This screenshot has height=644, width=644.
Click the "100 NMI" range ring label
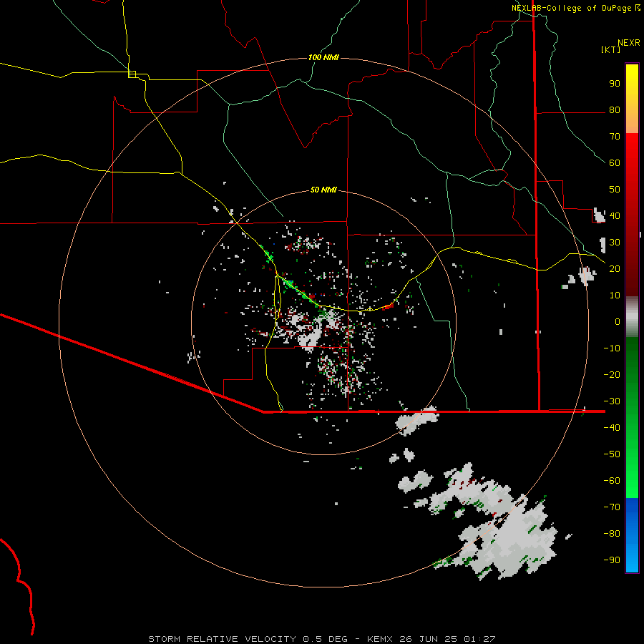(x=323, y=57)
